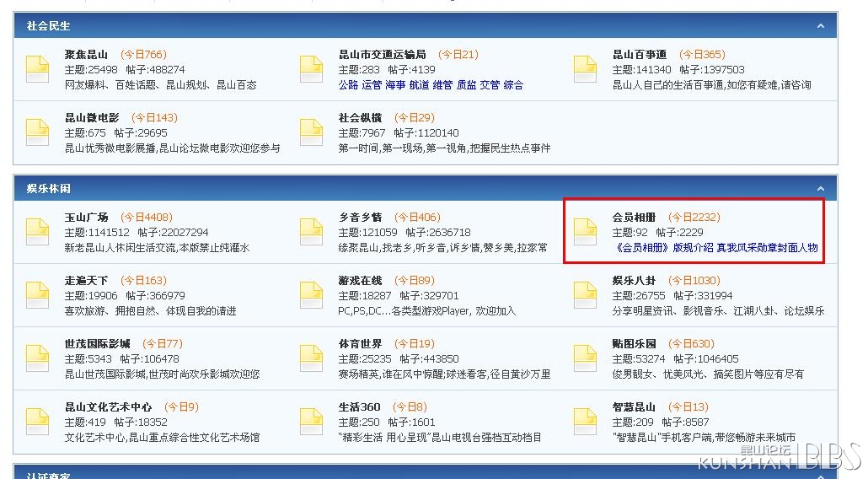
Task: Open the 世茂国际影城 forum
Action: click(98, 343)
